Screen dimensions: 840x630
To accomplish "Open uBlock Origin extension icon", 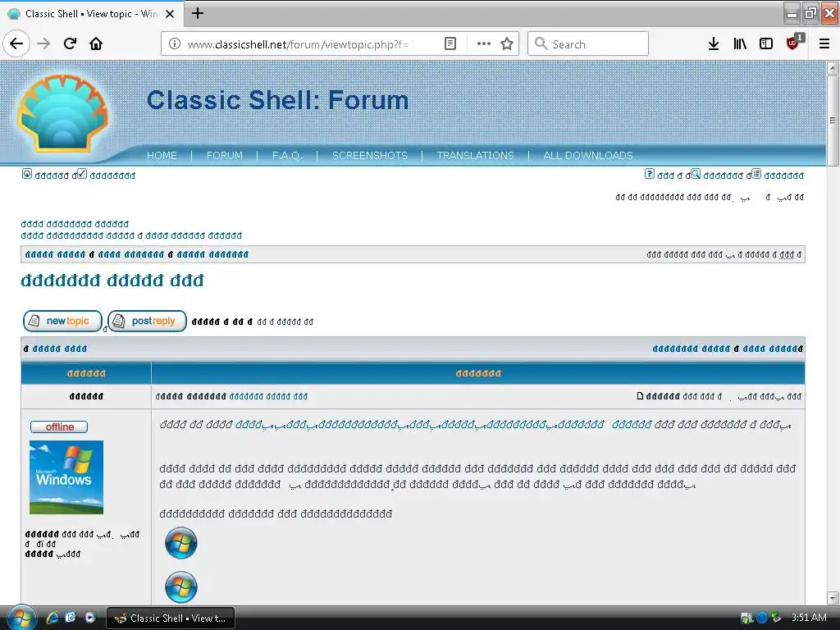I will [x=793, y=43].
